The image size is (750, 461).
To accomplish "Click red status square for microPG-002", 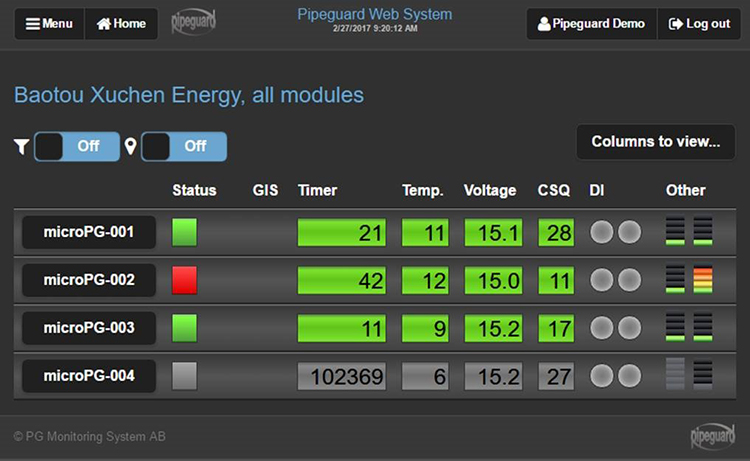I will coord(185,280).
